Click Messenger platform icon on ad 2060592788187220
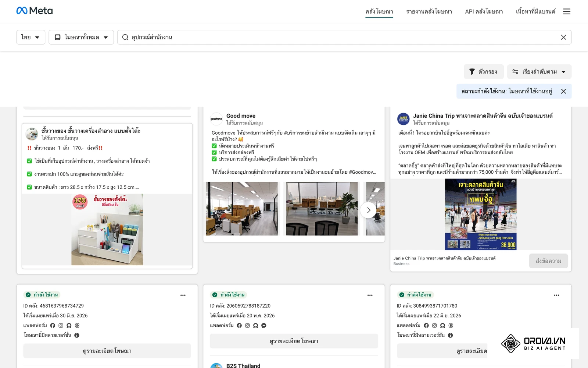The image size is (588, 368). (x=263, y=326)
